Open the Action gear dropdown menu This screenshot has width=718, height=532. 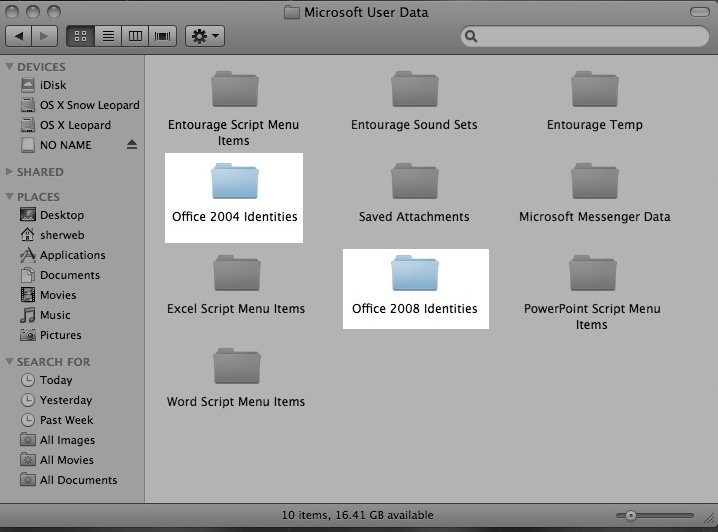(204, 36)
